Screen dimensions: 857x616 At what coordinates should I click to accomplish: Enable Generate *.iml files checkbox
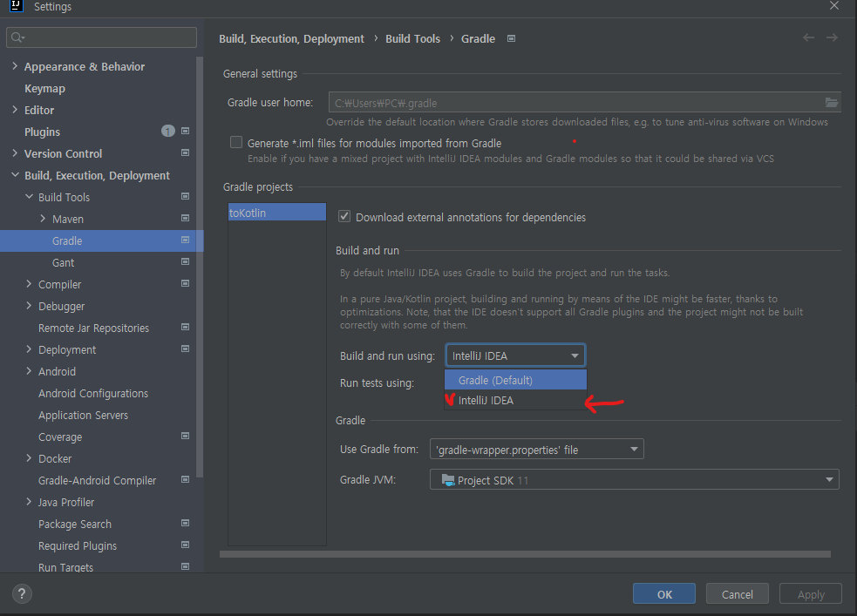[236, 143]
